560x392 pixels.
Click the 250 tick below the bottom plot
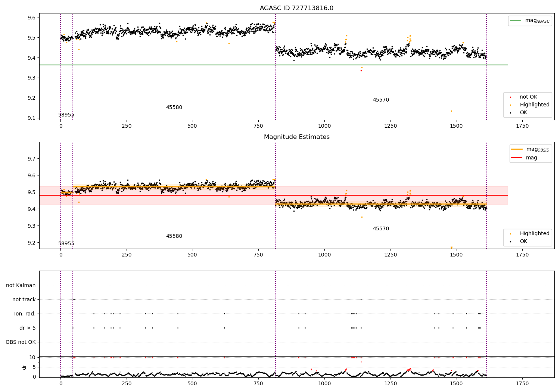point(127,383)
